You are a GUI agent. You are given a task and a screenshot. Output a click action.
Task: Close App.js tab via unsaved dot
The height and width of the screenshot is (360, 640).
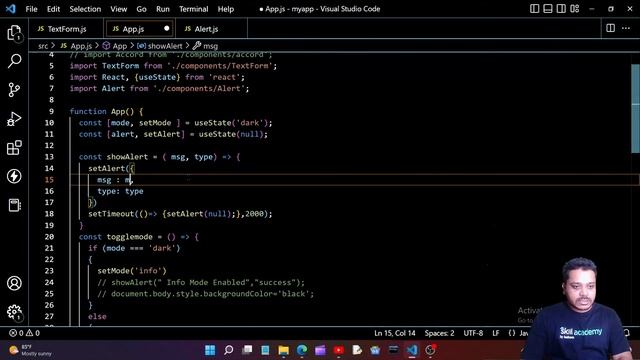(x=167, y=29)
